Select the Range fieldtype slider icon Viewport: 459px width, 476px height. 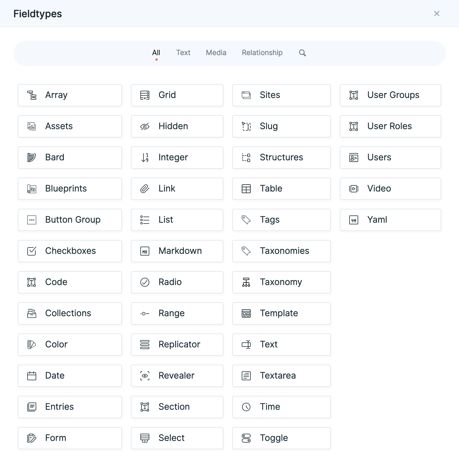point(145,313)
